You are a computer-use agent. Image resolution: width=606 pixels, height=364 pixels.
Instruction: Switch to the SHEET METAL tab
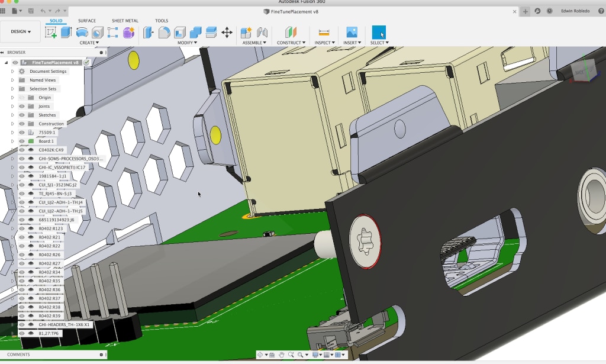pos(125,21)
